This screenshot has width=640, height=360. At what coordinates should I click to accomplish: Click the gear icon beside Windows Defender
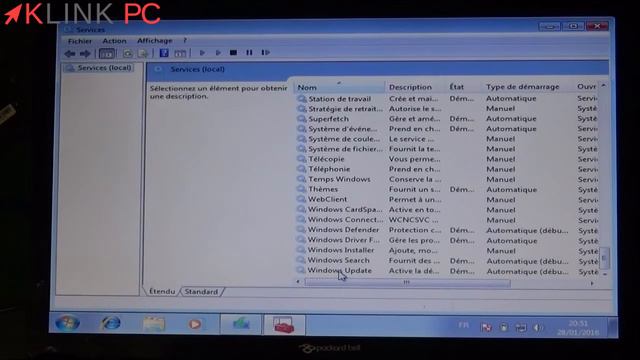[301, 230]
